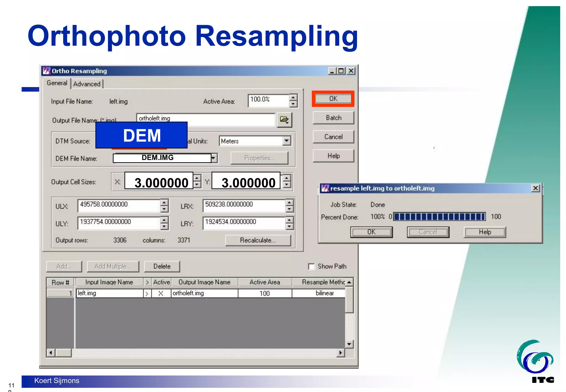Click the ULY field 1937754.00000000
Screen dimensions: 566x392
119,223
